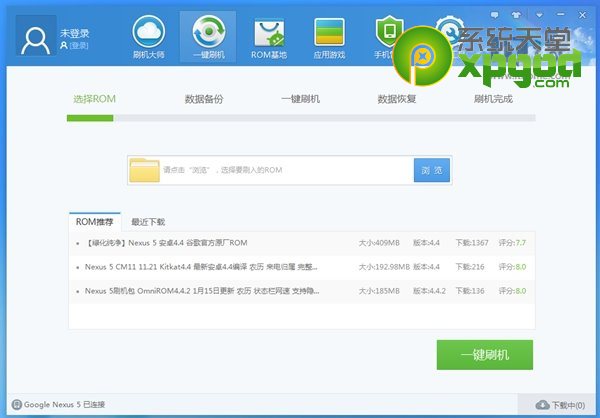Click the download cloud icon in status bar
Image resolution: width=600 pixels, height=418 pixels.
[x=542, y=405]
